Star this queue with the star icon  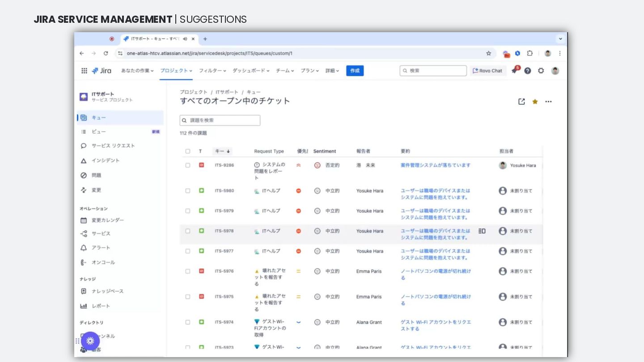click(x=535, y=101)
